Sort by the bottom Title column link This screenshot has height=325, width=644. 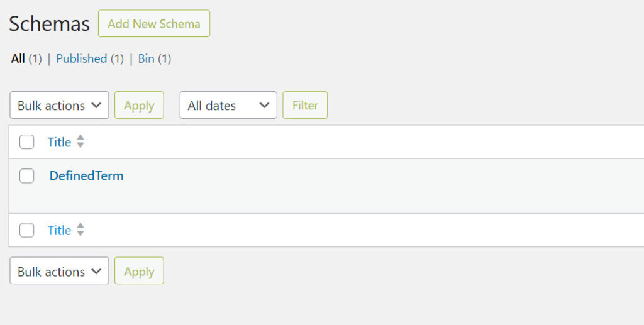pyautogui.click(x=59, y=231)
